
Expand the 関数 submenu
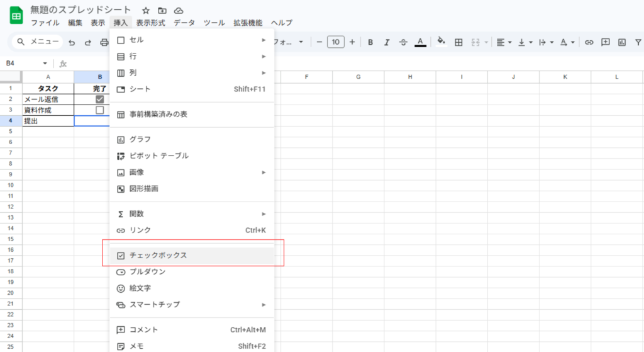(192, 214)
